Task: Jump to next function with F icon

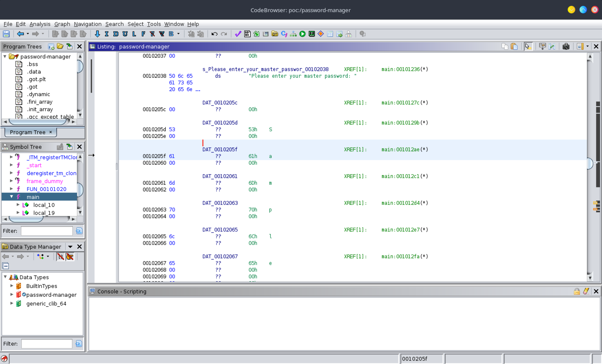Action: [143, 34]
